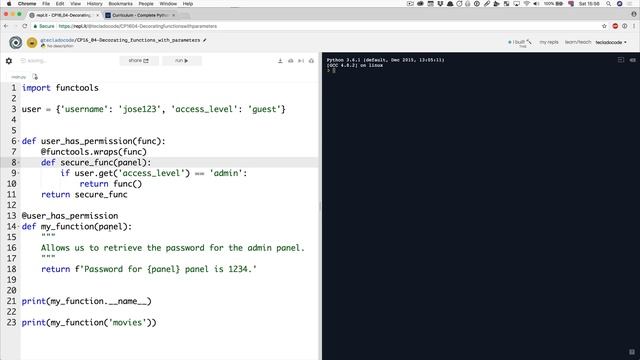The image size is (640, 360).
Task: Open editor settings gear icon
Action: (x=9, y=61)
